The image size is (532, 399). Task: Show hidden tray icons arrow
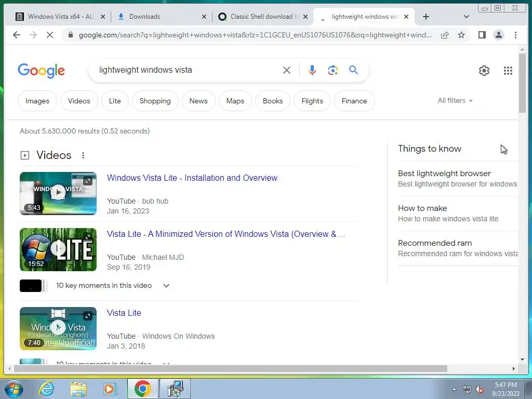(454, 389)
